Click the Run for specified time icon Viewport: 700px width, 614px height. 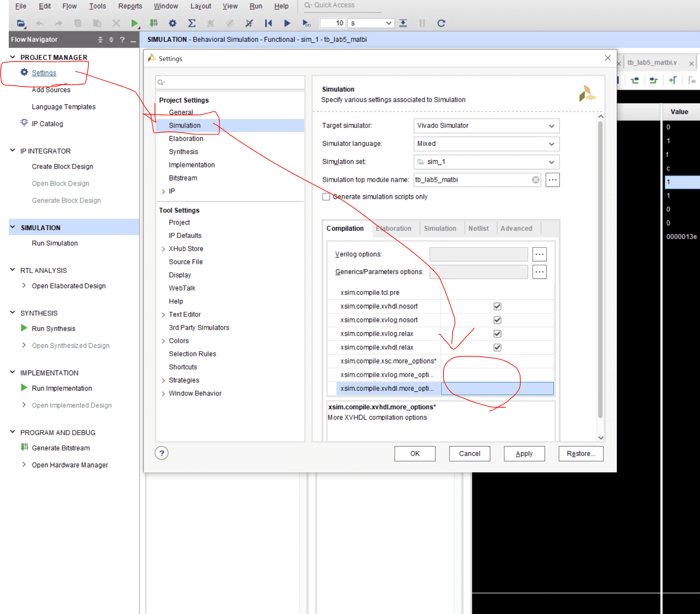point(306,23)
